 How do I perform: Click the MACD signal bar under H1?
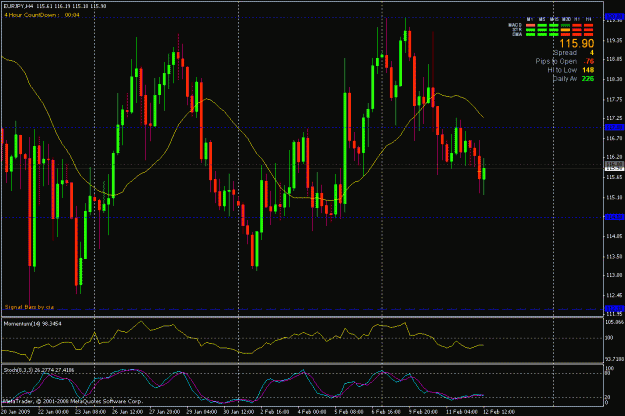tap(577, 25)
